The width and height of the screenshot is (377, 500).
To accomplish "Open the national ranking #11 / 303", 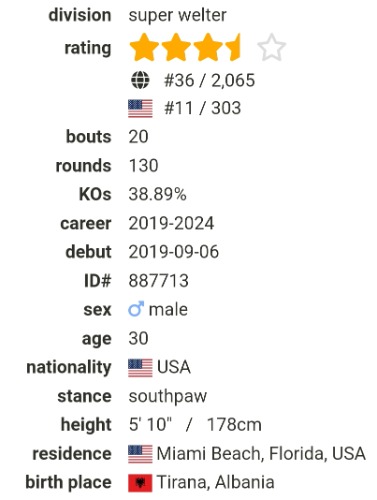I will click(x=202, y=108).
